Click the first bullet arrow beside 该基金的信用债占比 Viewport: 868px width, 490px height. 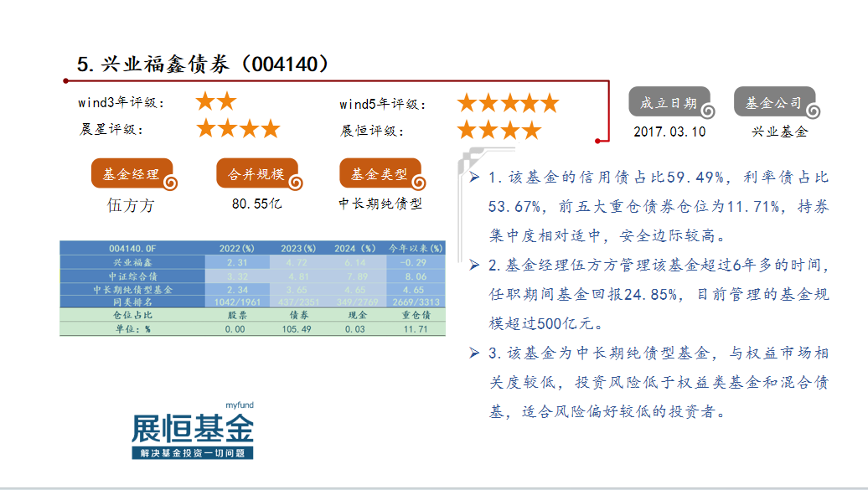(474, 178)
